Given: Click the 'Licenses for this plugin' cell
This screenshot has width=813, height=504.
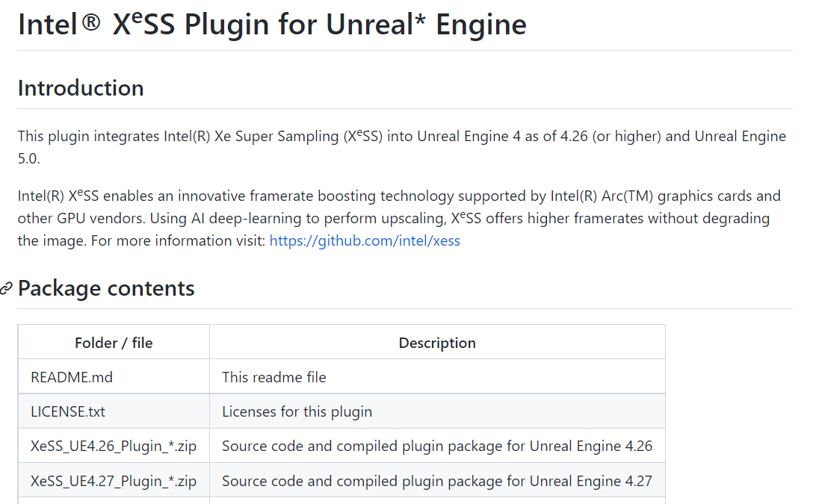Looking at the screenshot, I should 437,411.
